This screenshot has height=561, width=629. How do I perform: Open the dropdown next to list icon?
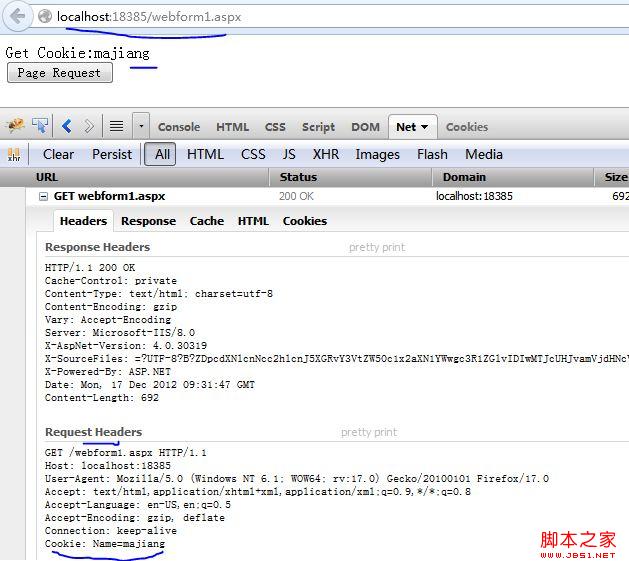point(140,126)
